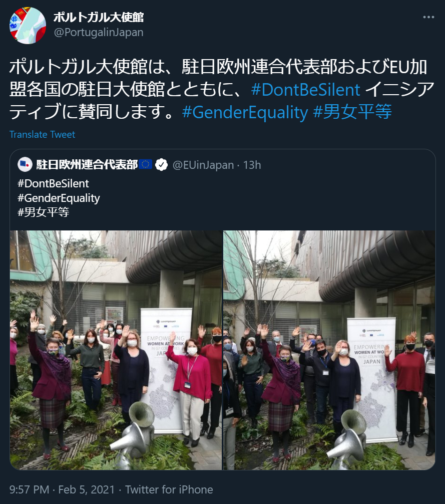Click the EU flag emoji icon
Image resolution: width=445 pixels, height=504 pixels.
point(146,164)
